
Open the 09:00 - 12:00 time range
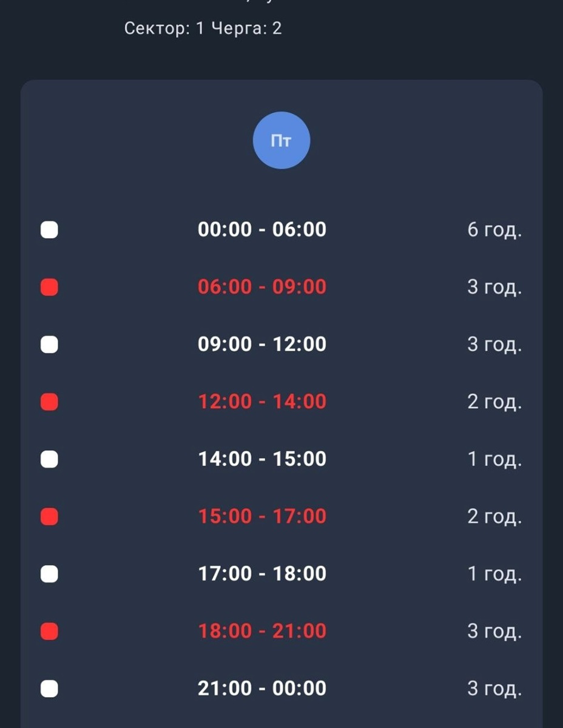tap(262, 344)
